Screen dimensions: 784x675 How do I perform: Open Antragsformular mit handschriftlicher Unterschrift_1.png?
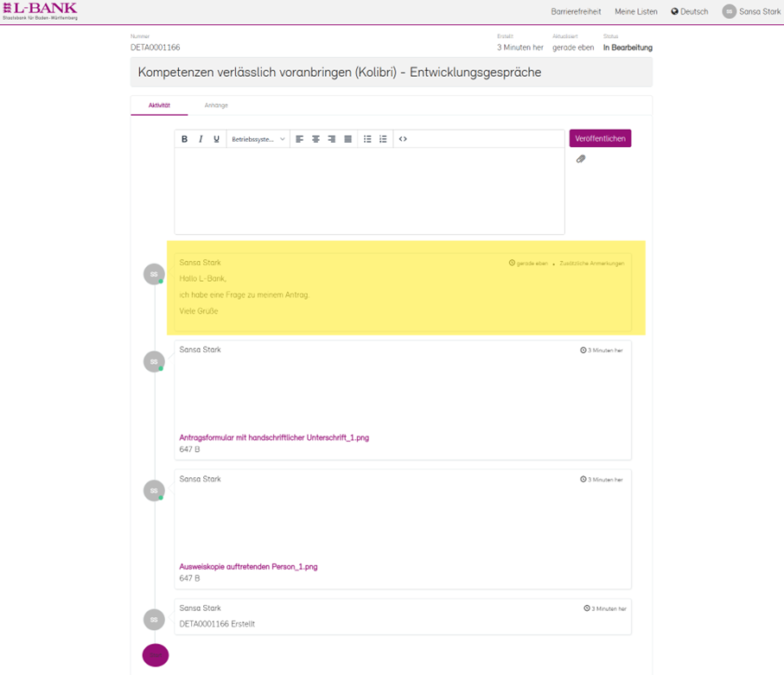point(274,438)
